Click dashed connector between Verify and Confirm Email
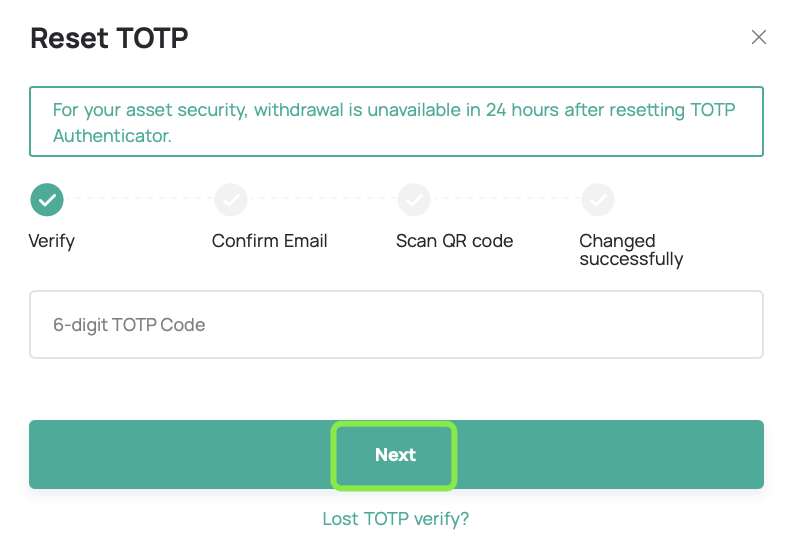The width and height of the screenshot is (790, 556). (x=139, y=198)
